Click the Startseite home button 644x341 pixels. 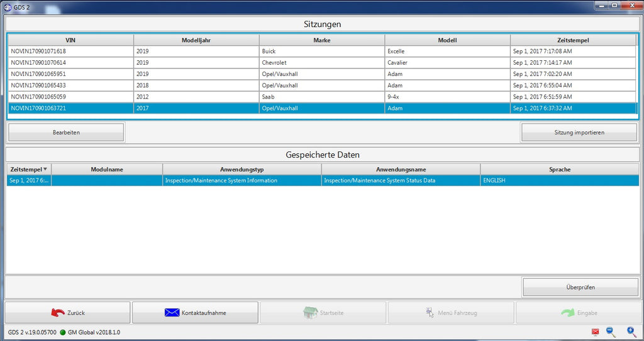tap(323, 313)
